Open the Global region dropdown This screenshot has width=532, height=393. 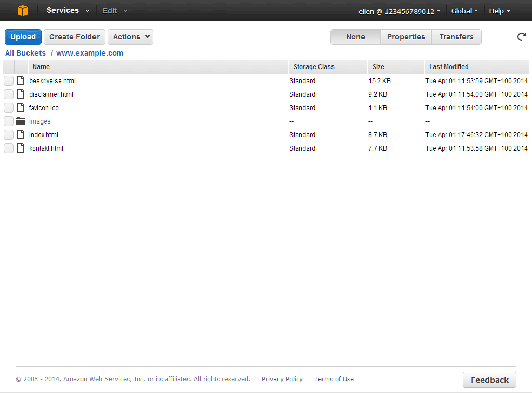(x=464, y=11)
